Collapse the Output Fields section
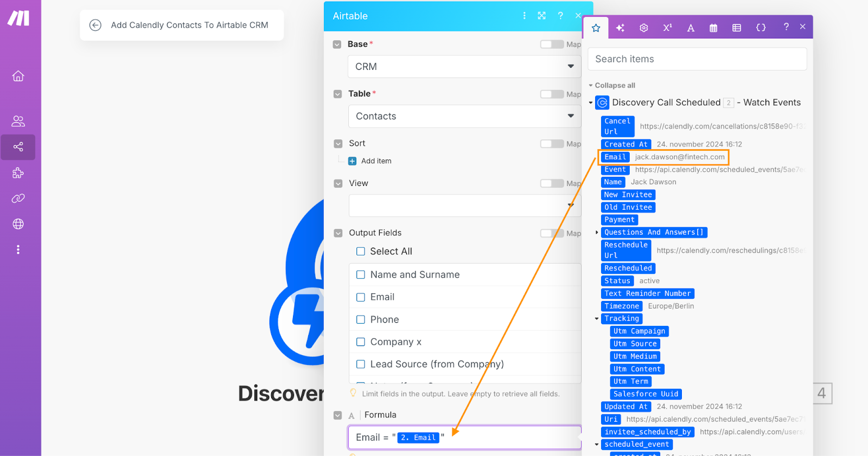 (x=338, y=233)
